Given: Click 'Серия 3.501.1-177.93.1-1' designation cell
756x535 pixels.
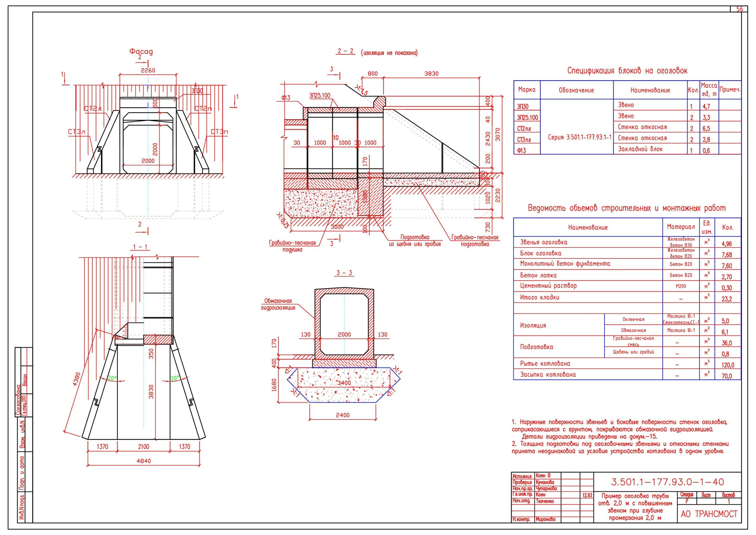Looking at the screenshot, I should (x=579, y=137).
